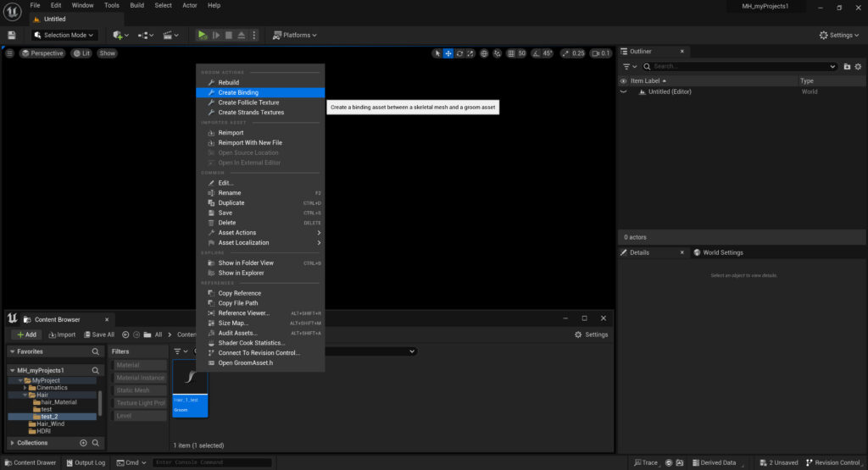Open the viewport hamburger options menu
Viewport: 868px width, 470px height.
9,53
